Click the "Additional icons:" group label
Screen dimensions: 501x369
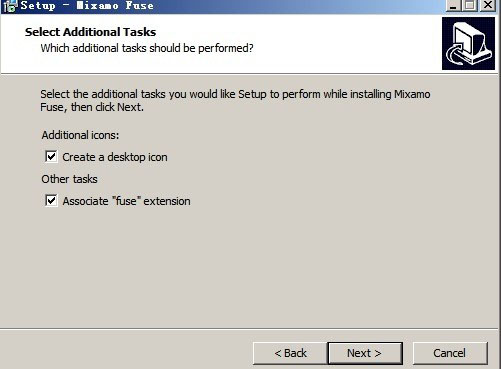tap(80, 135)
